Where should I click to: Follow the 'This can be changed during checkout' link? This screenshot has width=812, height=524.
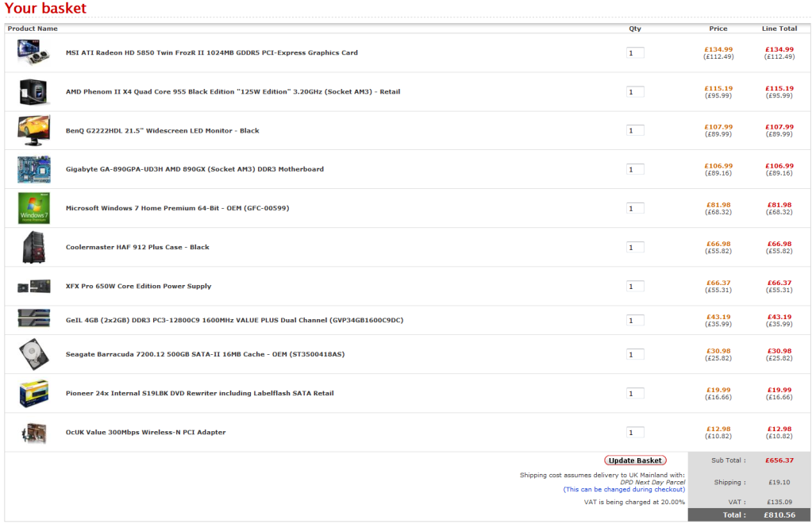624,489
